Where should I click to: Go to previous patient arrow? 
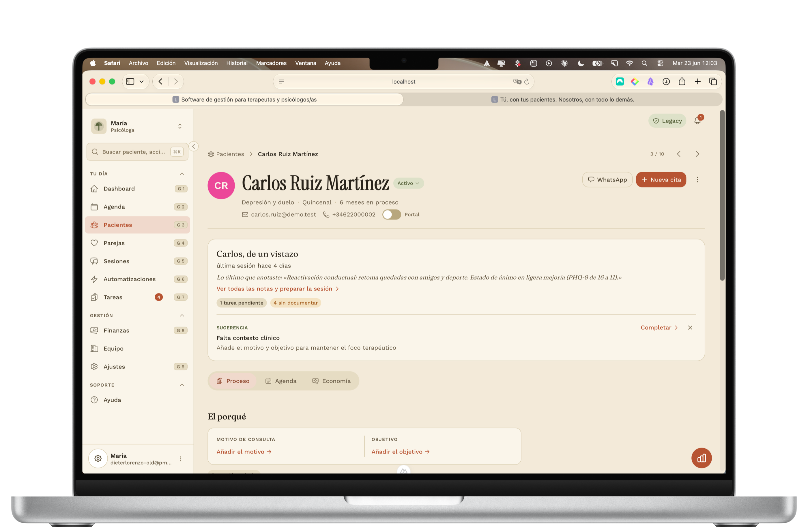coord(679,154)
